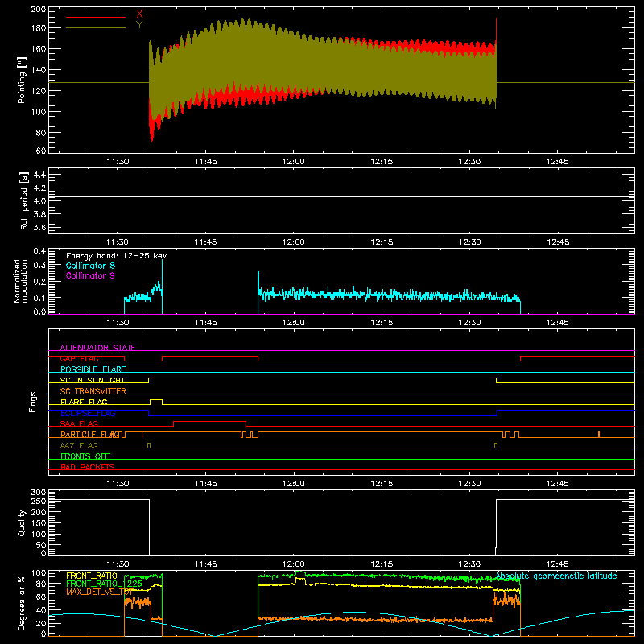Click the green FRONT_RATIO_1225 legend entry
Viewport: 644px width, 644px height.
pos(105,584)
